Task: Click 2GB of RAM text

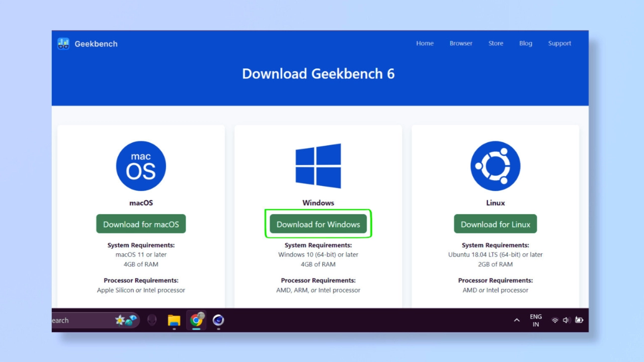Action: [496, 264]
